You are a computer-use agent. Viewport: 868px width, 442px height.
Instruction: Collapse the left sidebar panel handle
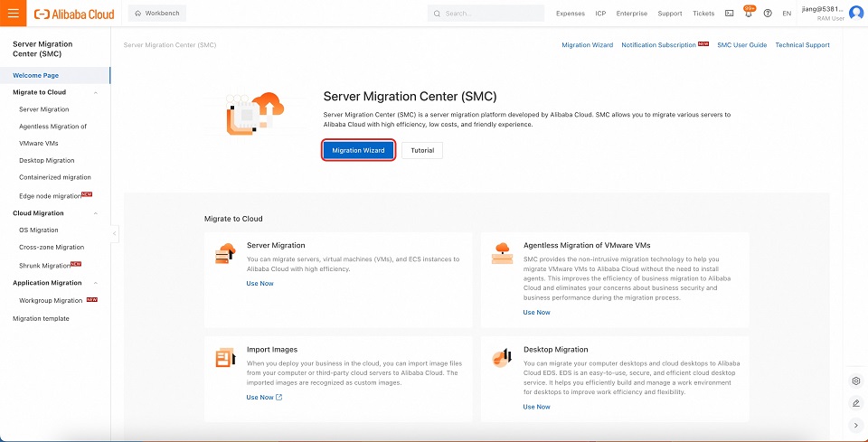pyautogui.click(x=114, y=233)
